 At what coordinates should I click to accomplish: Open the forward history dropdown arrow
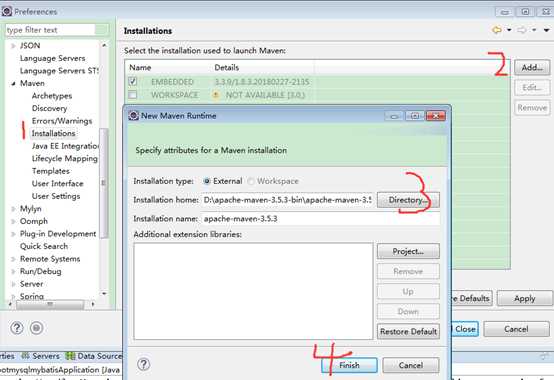click(534, 30)
